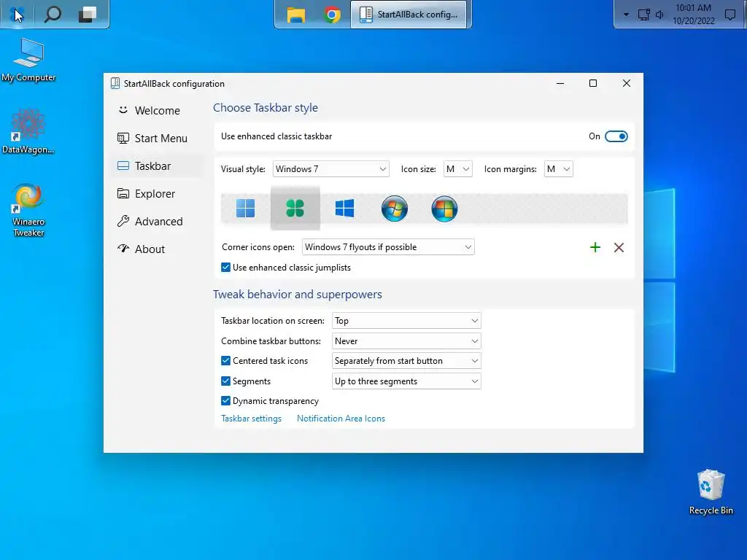747x560 pixels.
Task: Select DataWagon desktop shortcut
Action: pos(28,131)
